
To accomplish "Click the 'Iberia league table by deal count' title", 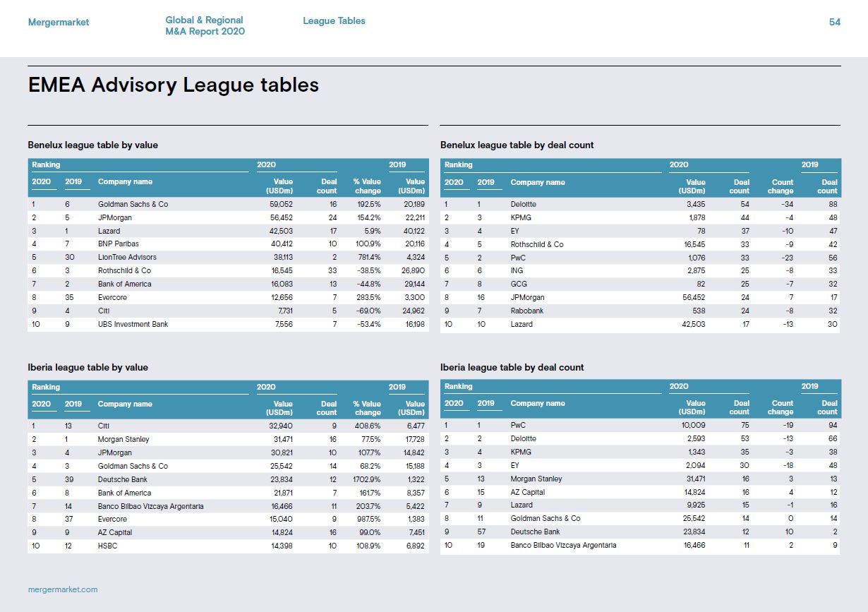I will (x=512, y=368).
